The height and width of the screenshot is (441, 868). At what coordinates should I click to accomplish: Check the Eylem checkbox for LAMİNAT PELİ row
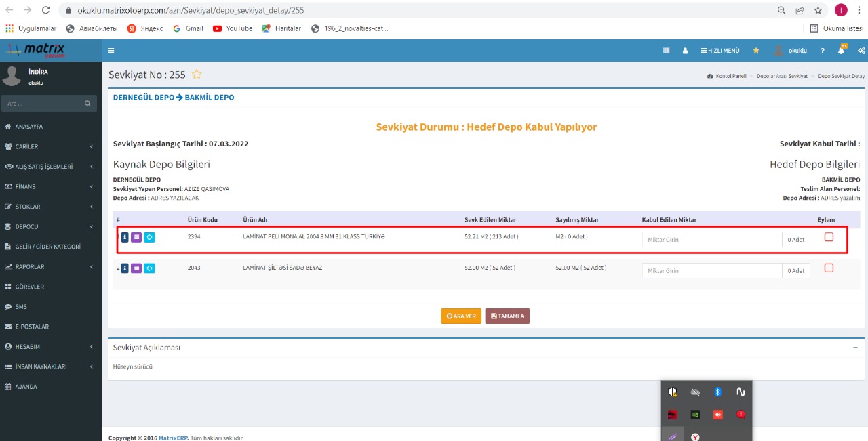click(829, 237)
